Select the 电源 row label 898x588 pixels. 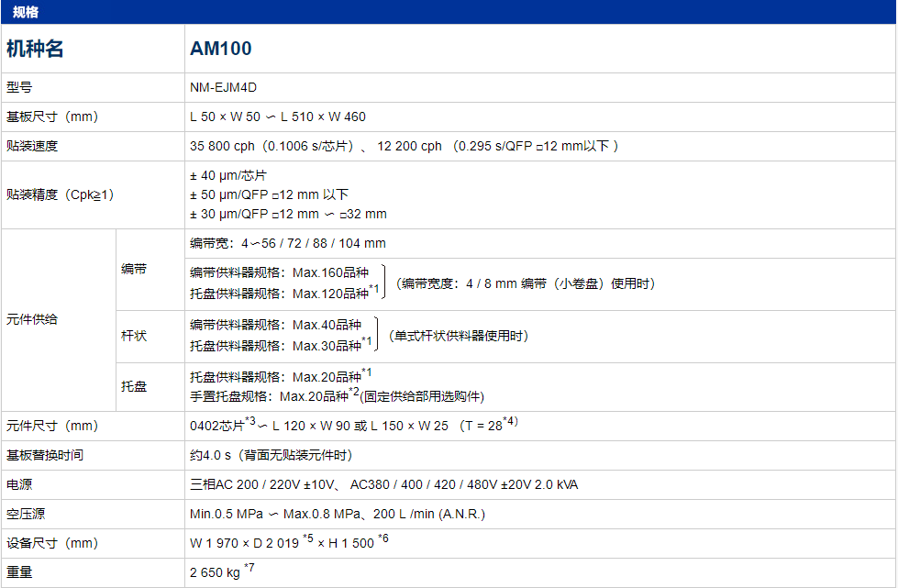(x=19, y=484)
